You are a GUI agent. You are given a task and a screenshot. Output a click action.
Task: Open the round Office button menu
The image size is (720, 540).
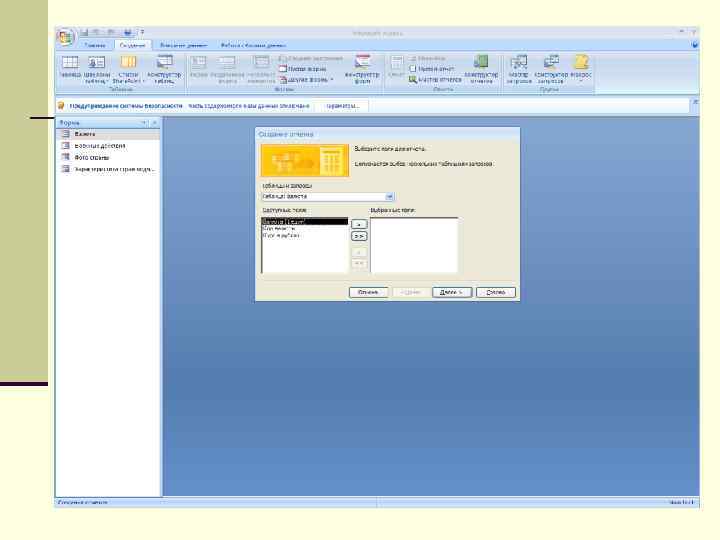(x=66, y=37)
